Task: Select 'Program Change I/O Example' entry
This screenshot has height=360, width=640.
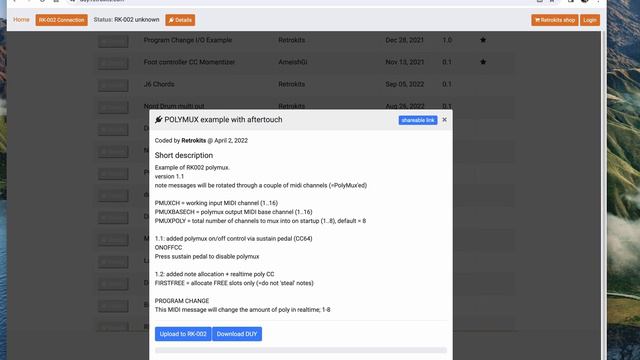Action: pos(188,40)
